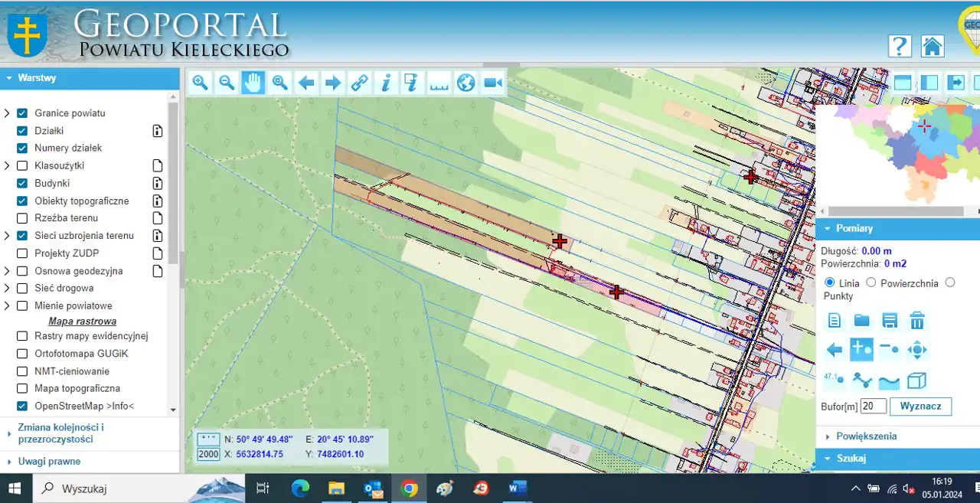Click the home icon in header
Screen dimensions: 980x503
click(x=932, y=46)
